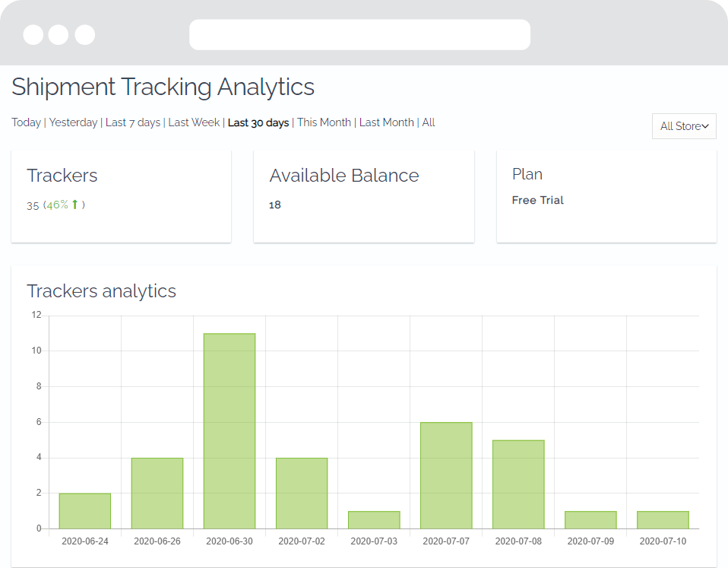Screen dimensions: 728x568
Task: Select the Last 30 days filter
Action: pos(258,122)
